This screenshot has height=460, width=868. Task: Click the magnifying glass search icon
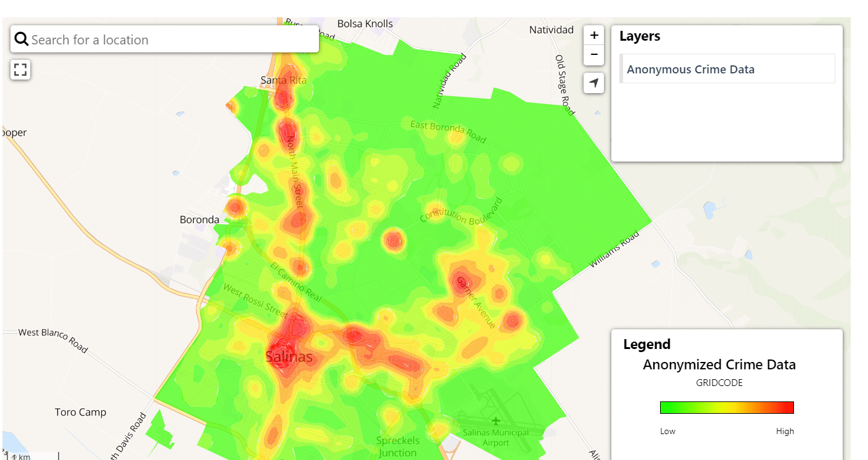click(22, 39)
